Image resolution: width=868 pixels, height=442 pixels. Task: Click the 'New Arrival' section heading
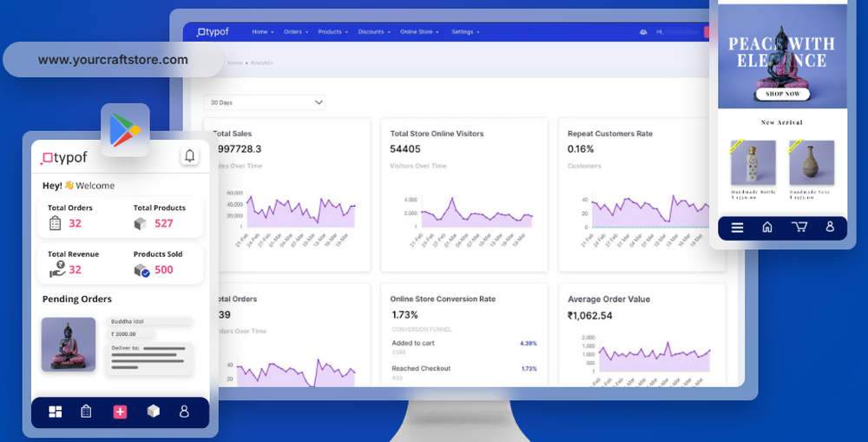(782, 122)
